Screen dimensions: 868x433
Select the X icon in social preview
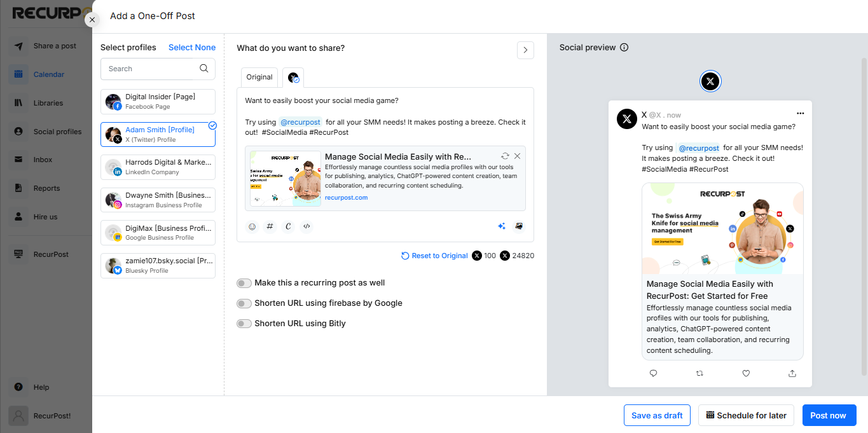click(x=710, y=81)
